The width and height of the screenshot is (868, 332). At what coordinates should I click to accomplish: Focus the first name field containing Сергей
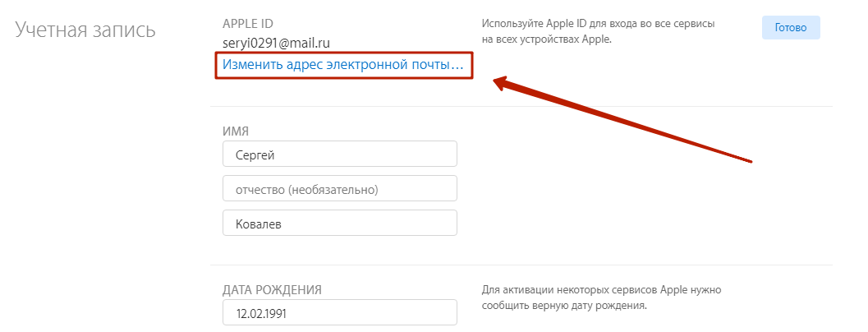[x=339, y=154]
